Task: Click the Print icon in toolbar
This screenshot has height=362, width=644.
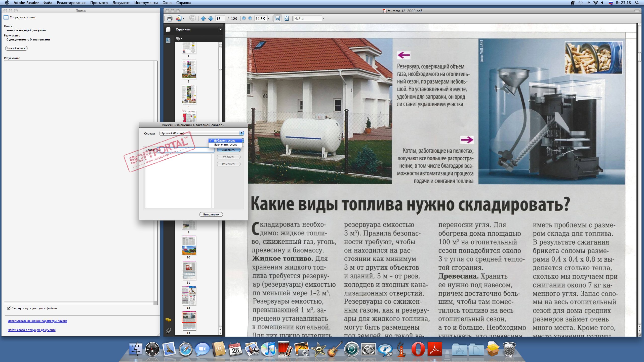Action: click(x=170, y=18)
